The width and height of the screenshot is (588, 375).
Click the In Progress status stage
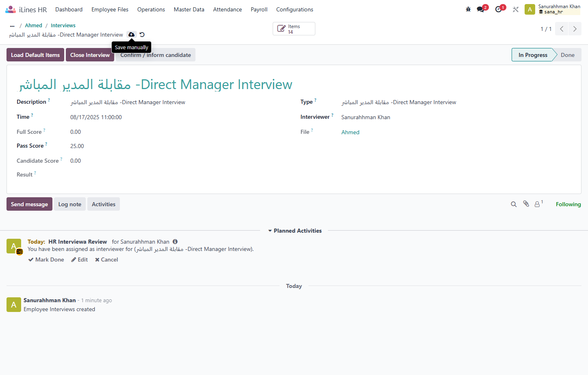point(533,55)
